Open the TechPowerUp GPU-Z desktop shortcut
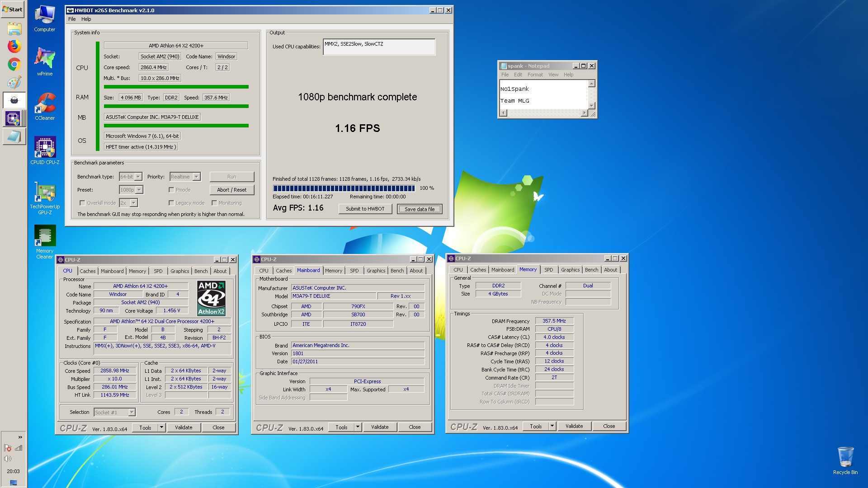 (x=45, y=198)
